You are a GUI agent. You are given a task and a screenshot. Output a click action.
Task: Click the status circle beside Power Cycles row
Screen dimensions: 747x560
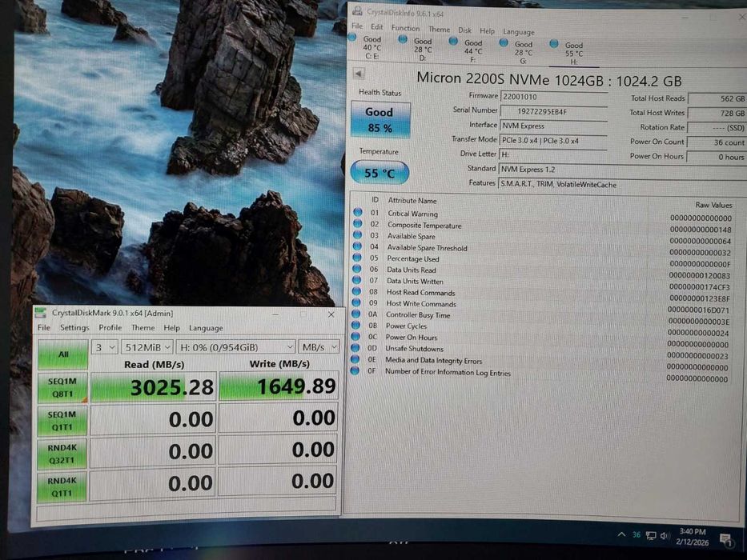355,325
